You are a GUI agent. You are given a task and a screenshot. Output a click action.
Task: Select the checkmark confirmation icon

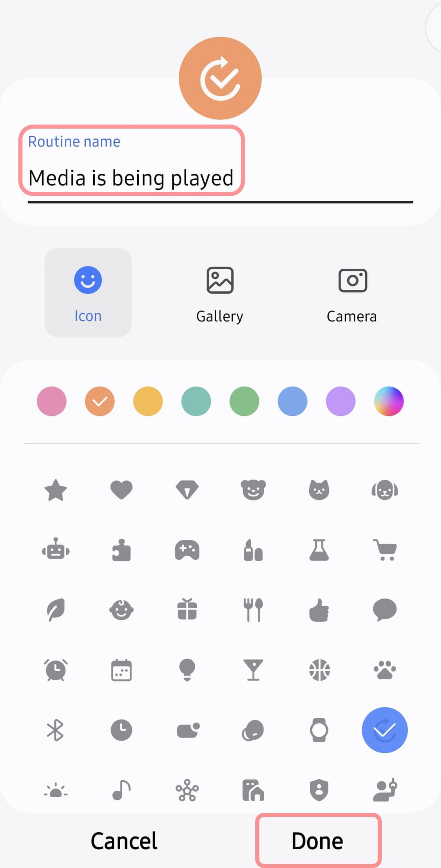click(x=384, y=730)
